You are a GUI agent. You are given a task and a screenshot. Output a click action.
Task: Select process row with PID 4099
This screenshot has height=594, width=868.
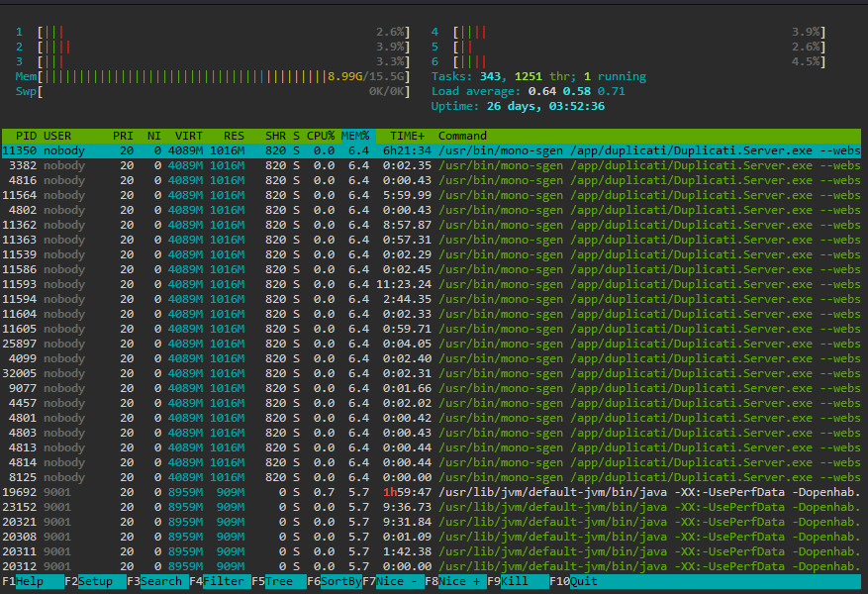tap(432, 358)
